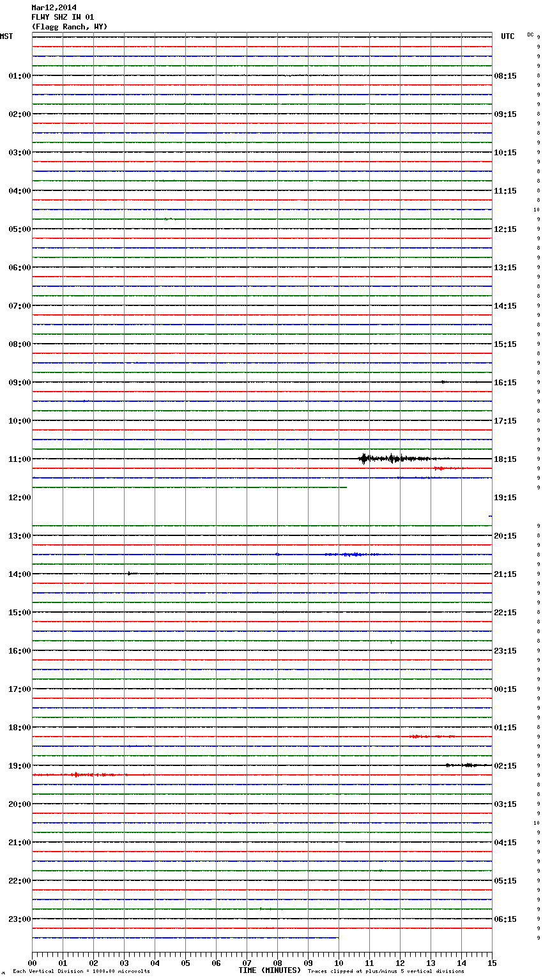The height and width of the screenshot is (980, 543).
Task: Click the "Traces clipped at plus/minus 5 vertical divisions" note
Action: point(386,971)
